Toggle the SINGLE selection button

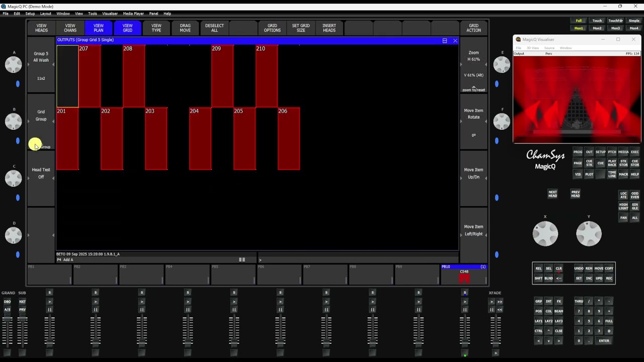pyautogui.click(x=634, y=206)
